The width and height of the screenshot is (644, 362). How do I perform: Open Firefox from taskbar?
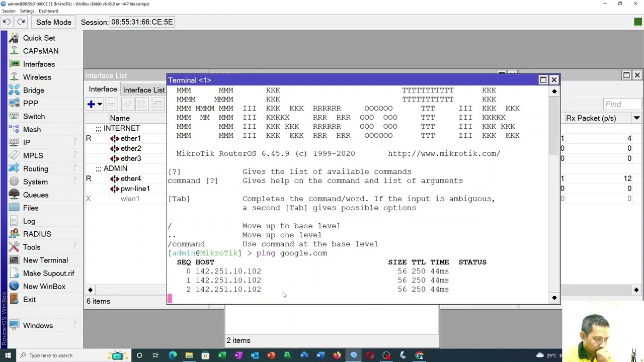point(337,355)
